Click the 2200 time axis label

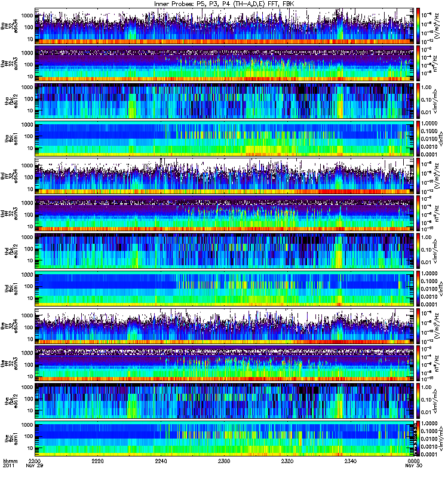pos(35,461)
